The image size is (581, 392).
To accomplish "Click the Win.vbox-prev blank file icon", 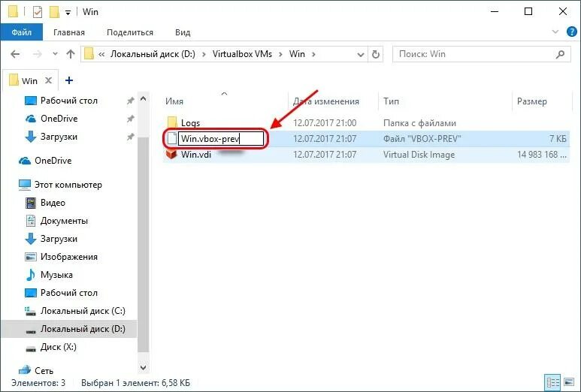I will 172,138.
